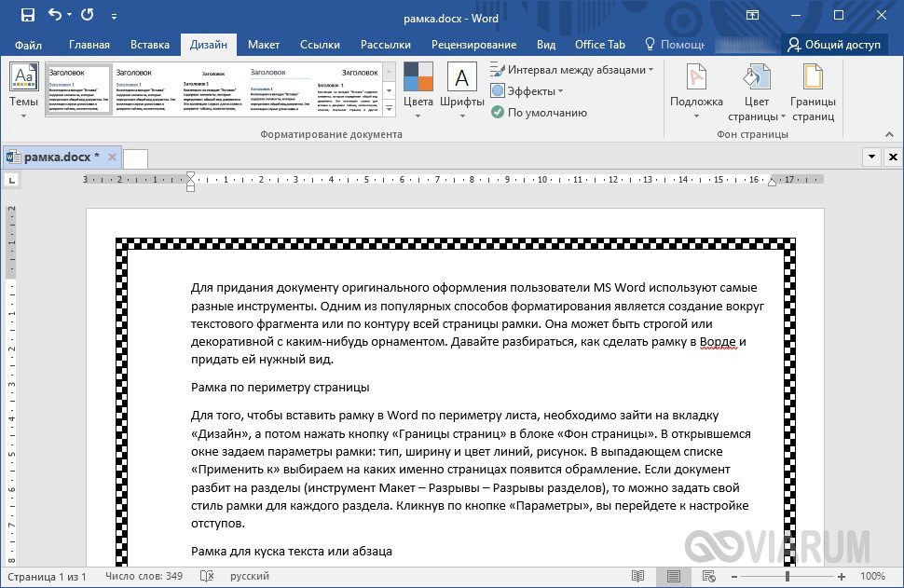Apply the second style set thumbnail
This screenshot has height=588, width=904.
point(145,89)
